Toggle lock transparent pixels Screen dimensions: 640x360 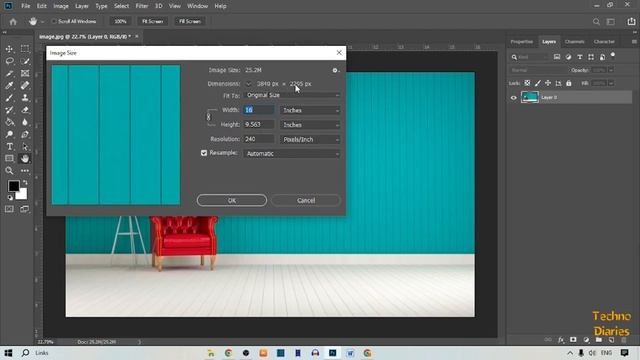pyautogui.click(x=527, y=83)
